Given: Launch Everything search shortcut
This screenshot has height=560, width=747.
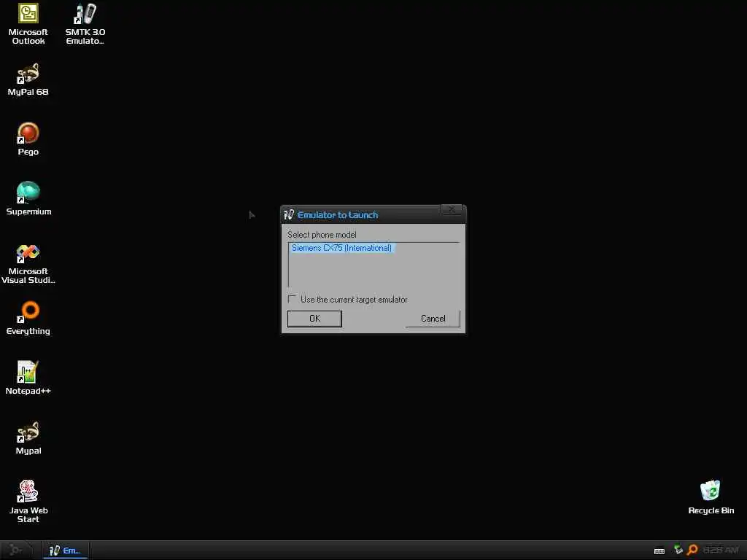Looking at the screenshot, I should [28, 318].
